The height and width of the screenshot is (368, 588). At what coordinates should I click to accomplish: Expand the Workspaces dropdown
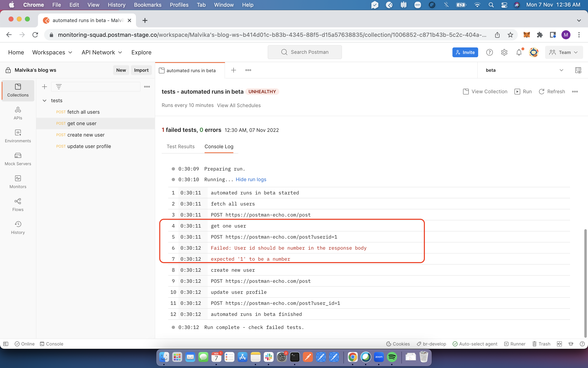coord(52,52)
